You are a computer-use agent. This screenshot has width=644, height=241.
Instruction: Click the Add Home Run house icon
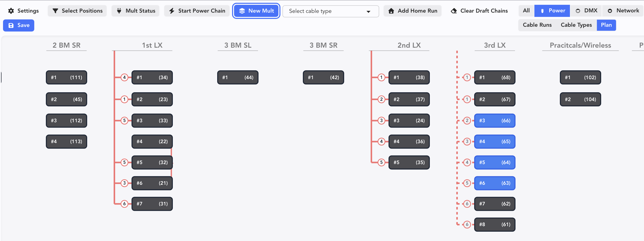click(x=391, y=11)
